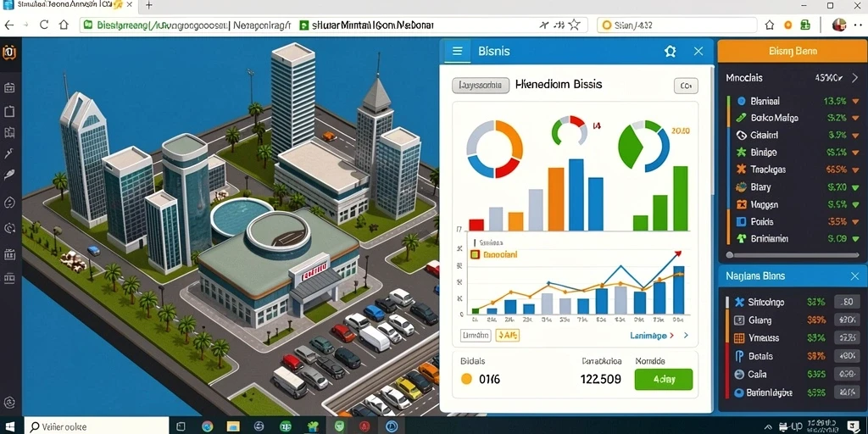Screen dimensions: 868x434
Task: Open Bisnis panel settings gear
Action: click(x=670, y=52)
